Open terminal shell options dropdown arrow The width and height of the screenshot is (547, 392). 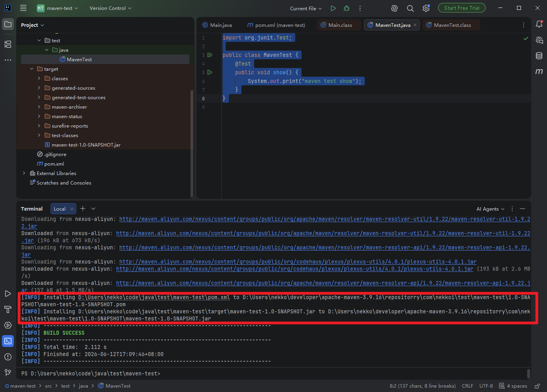click(x=93, y=209)
